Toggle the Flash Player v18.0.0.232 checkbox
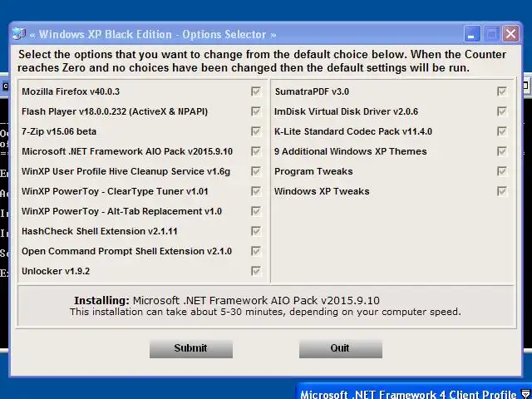This screenshot has height=399, width=532. pos(256,111)
